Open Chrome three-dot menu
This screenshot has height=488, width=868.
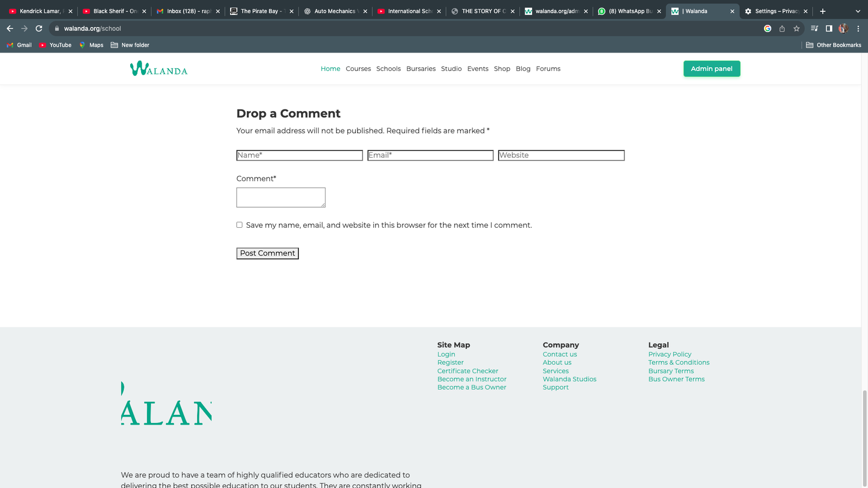point(858,28)
